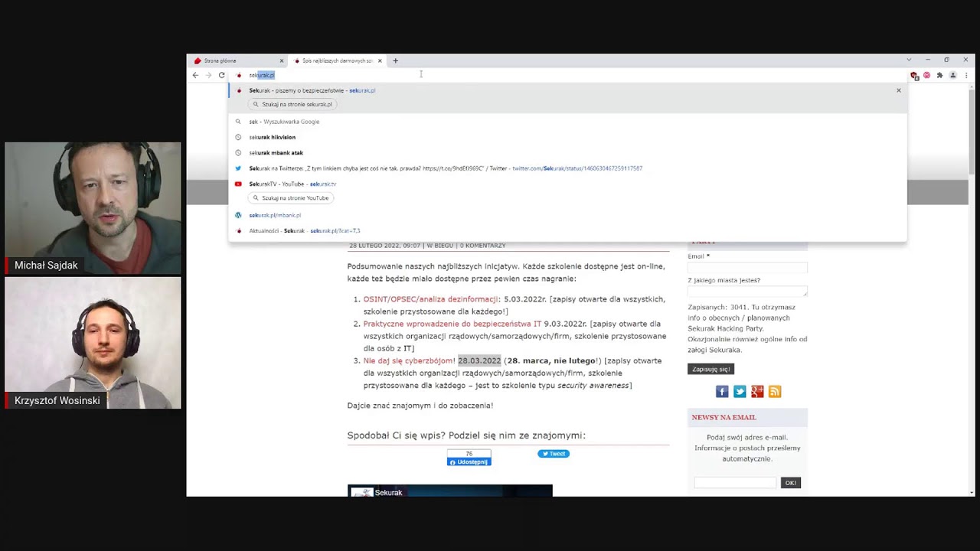
Task: Click the 'NEWSY NA EMAIL' heading
Action: click(724, 417)
